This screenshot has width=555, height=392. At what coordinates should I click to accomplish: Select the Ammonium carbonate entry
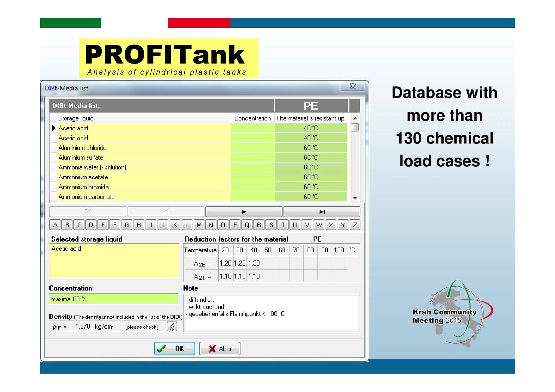[86, 197]
